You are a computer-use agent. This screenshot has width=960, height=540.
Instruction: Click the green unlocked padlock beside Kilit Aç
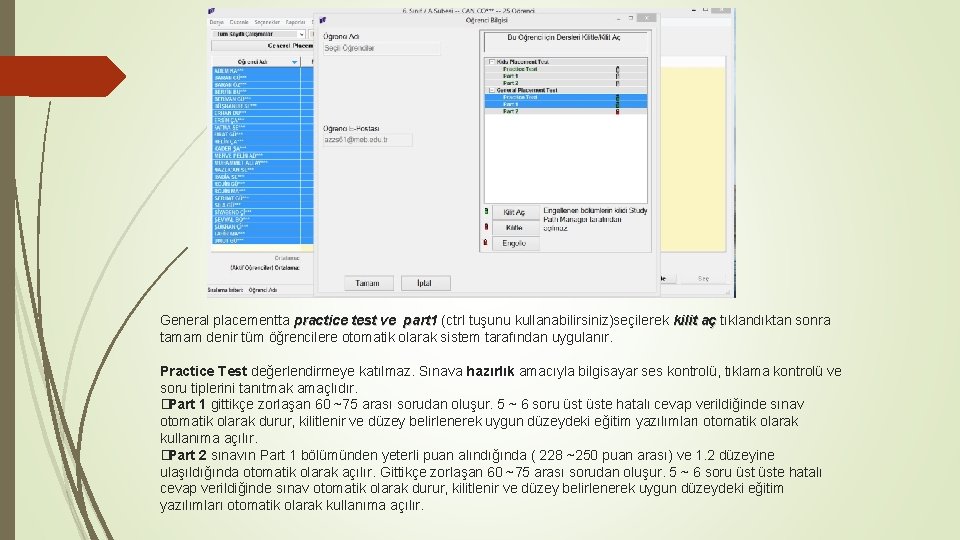[486, 211]
